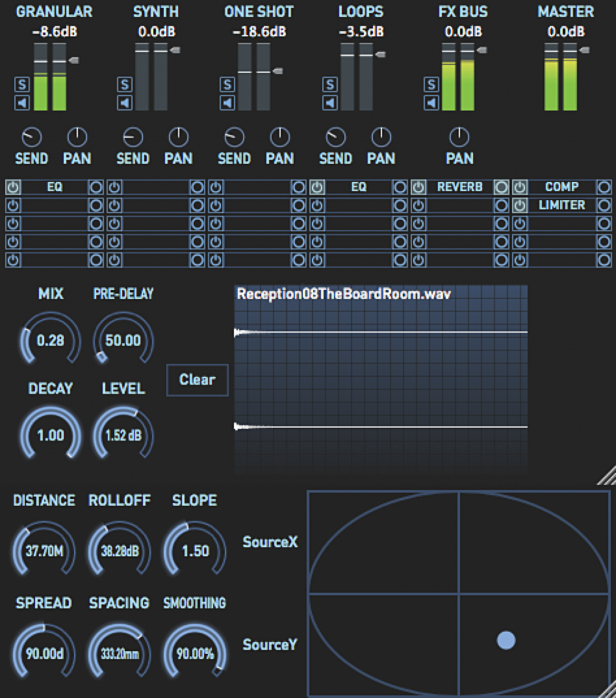Mute the GRANULAR channel speaker icon
This screenshot has height=698, width=616.
coord(22,103)
